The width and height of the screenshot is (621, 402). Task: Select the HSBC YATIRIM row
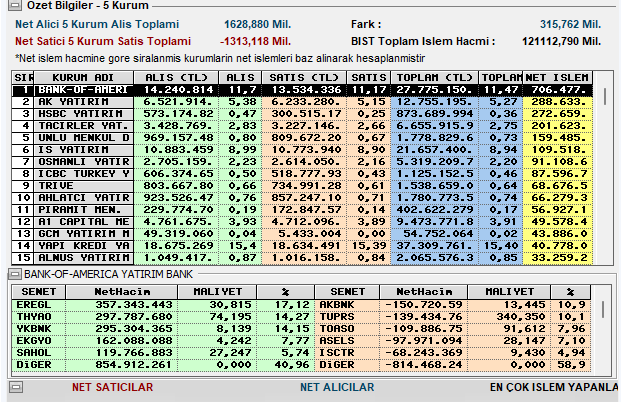pyautogui.click(x=302, y=114)
